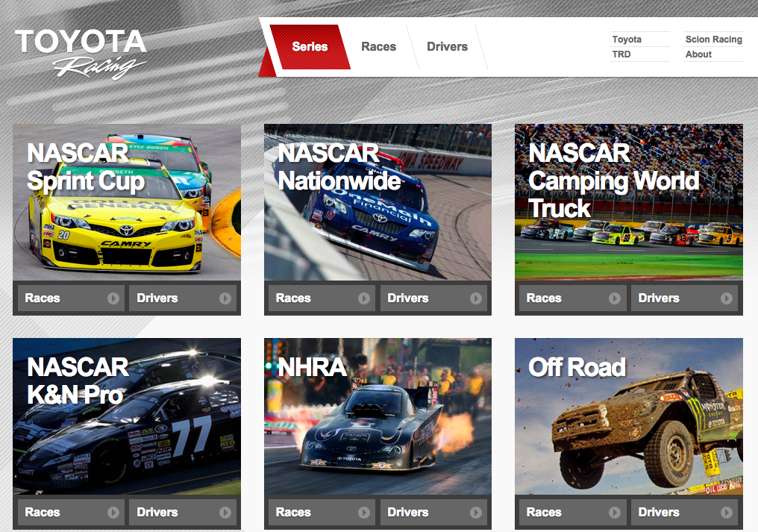Click the Races button under NASCAR Sprint Cup
The image size is (758, 532).
pos(71,298)
